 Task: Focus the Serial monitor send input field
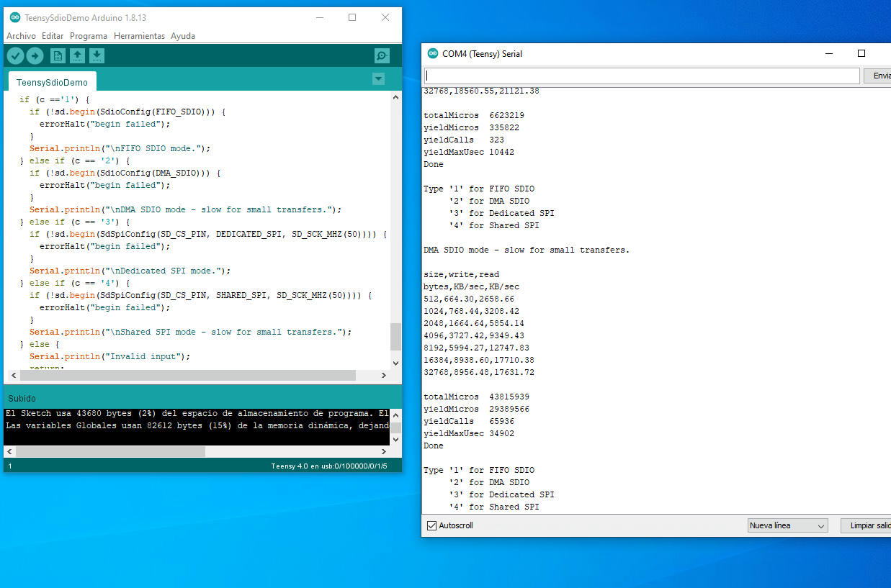(642, 76)
